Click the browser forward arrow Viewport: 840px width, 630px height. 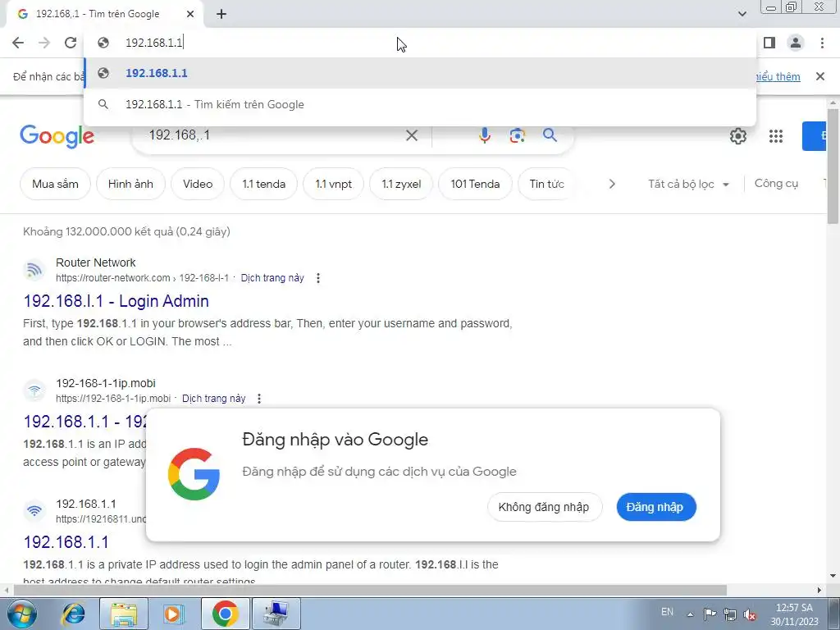[44, 43]
